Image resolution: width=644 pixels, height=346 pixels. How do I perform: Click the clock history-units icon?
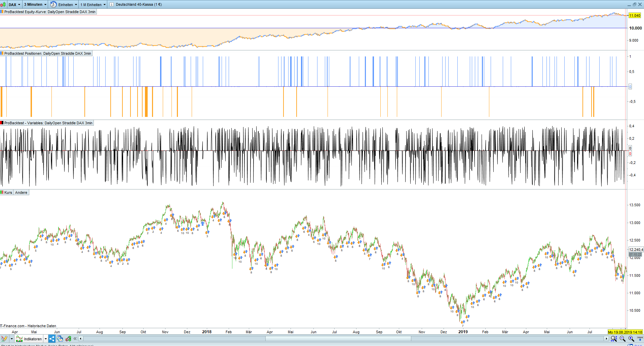(x=53, y=5)
